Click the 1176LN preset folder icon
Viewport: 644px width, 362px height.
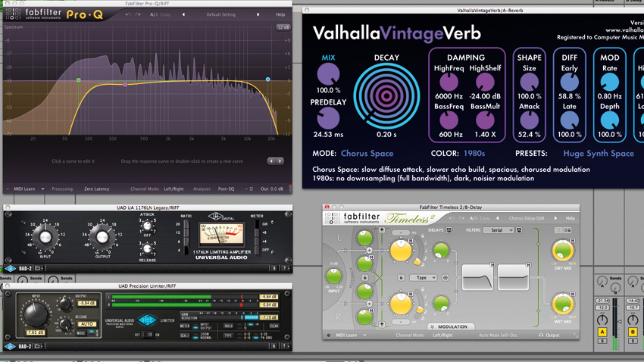coord(38,268)
